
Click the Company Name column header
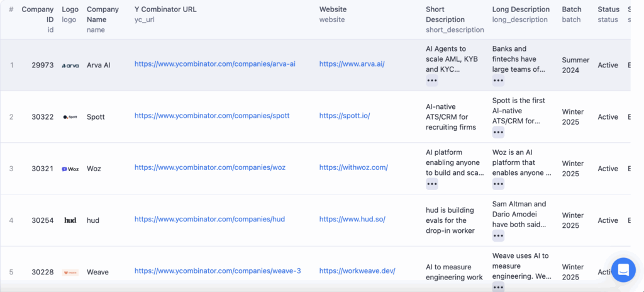(x=103, y=20)
